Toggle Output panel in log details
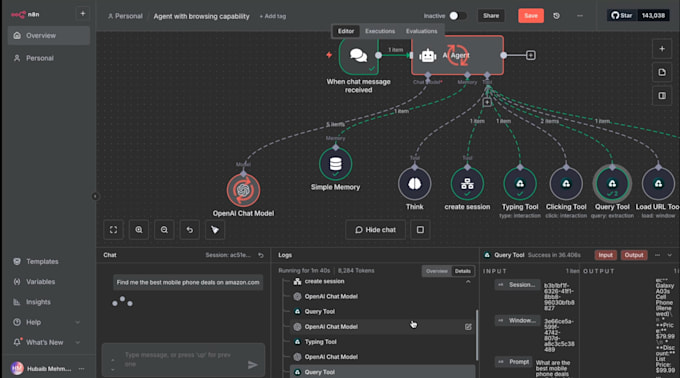The image size is (680, 378). (634, 255)
